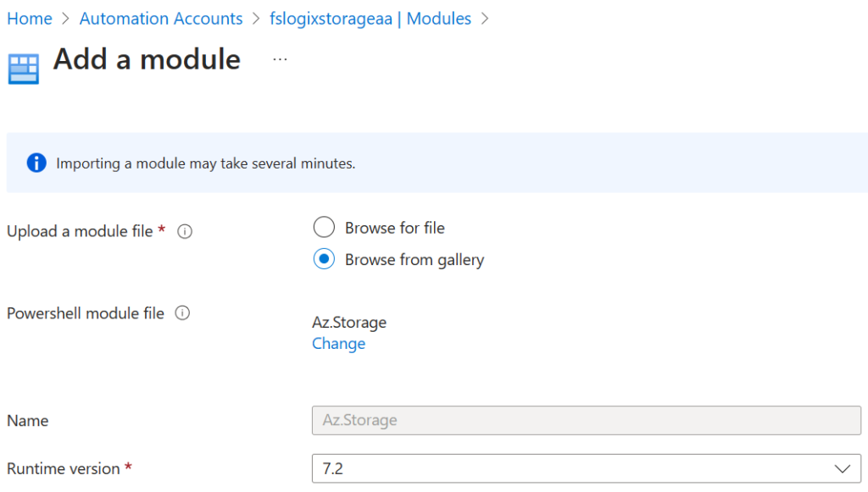Click Change to pick another module
The image size is (868, 492).
338,344
